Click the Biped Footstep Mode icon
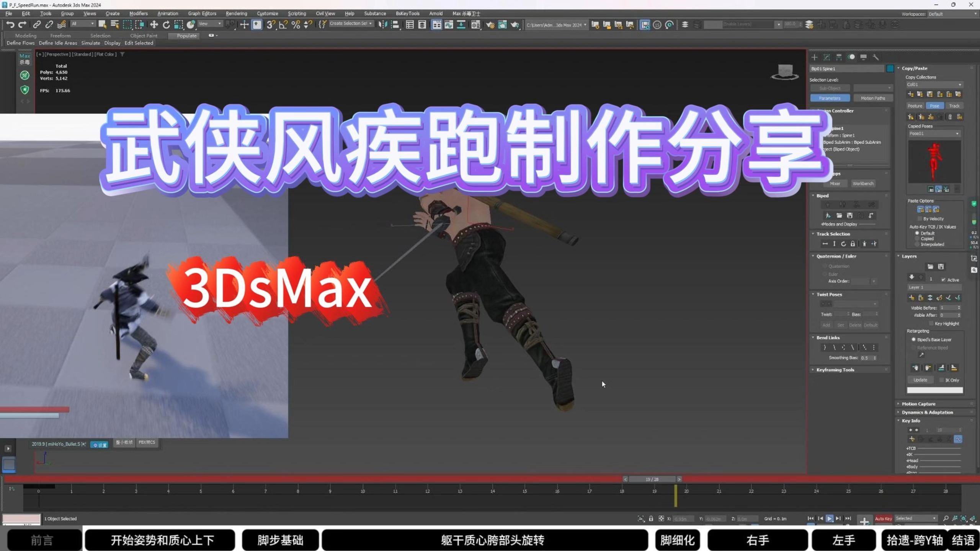The width and height of the screenshot is (980, 551). click(843, 205)
